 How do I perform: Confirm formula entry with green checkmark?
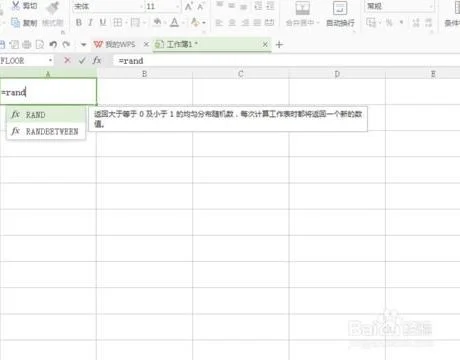click(x=82, y=60)
